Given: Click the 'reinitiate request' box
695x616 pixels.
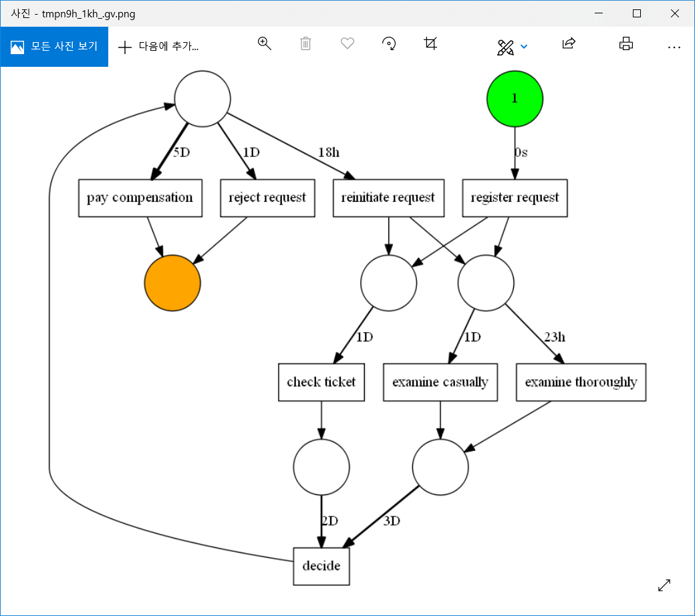Looking at the screenshot, I should [x=388, y=198].
